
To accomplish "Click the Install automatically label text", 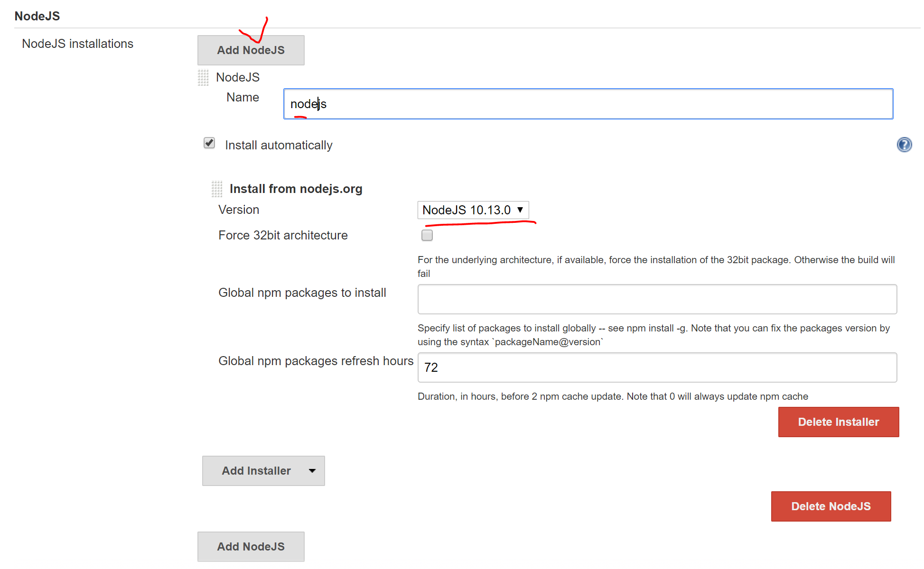I will point(279,145).
